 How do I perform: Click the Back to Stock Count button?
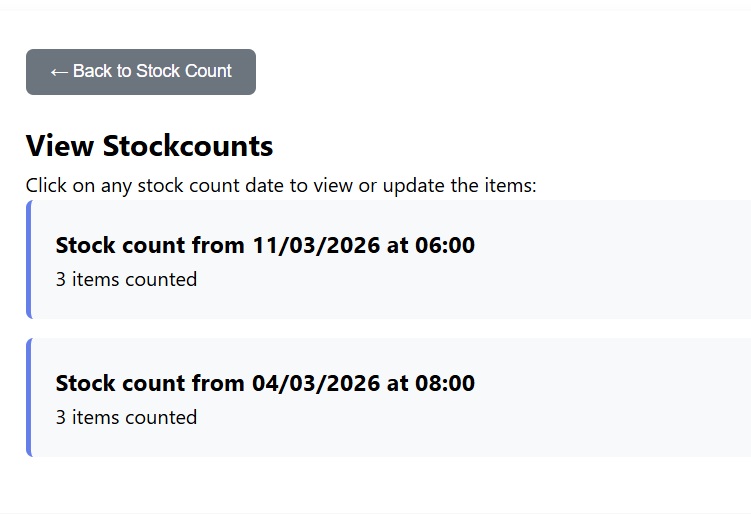click(x=140, y=72)
